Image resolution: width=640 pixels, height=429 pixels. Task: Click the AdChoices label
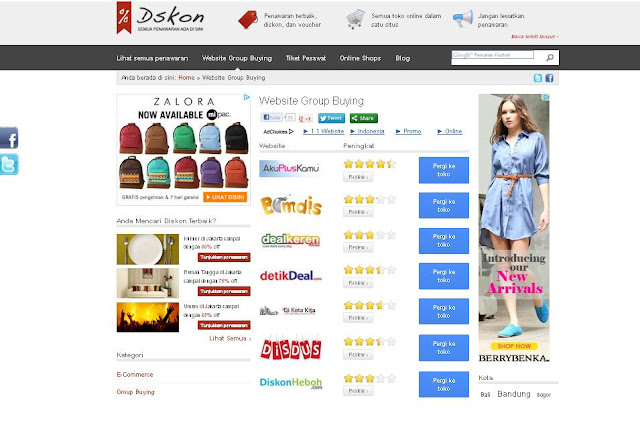(x=278, y=131)
